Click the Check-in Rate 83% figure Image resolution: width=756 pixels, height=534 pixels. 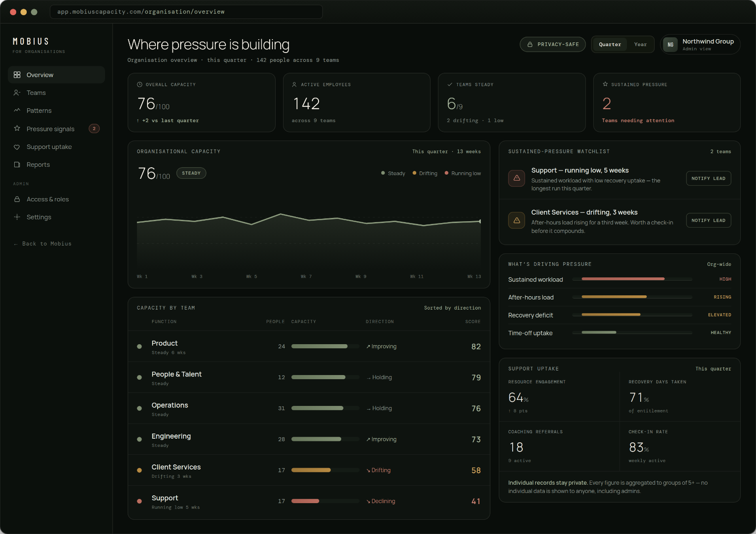tap(639, 447)
